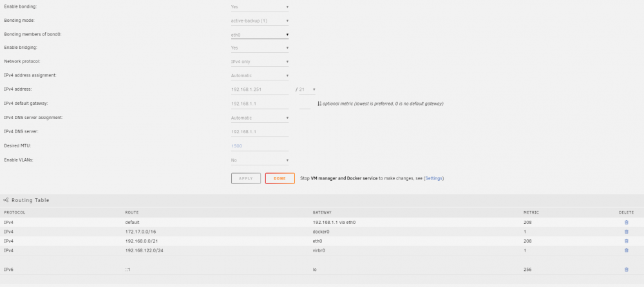This screenshot has width=644, height=287.
Task: Click the '172.17.0.0/16' route cell
Action: point(139,232)
